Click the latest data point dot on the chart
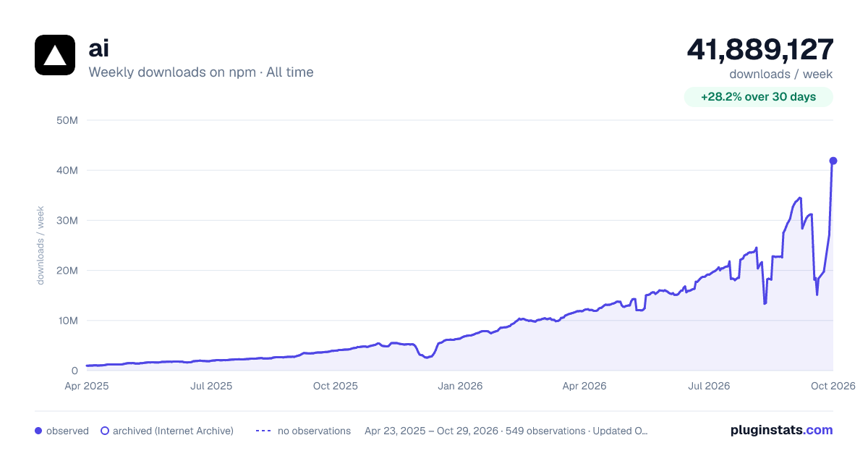868x456 pixels. 833,161
